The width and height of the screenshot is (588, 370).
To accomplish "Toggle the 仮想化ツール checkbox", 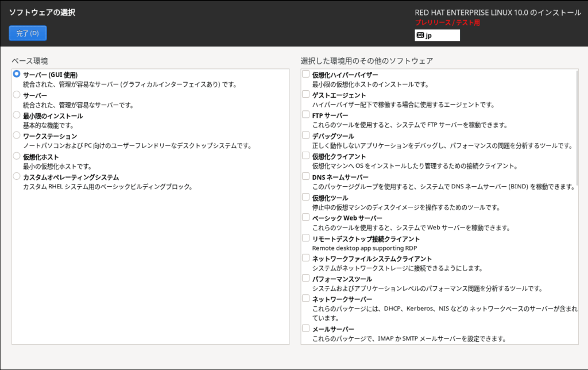I will (x=305, y=197).
